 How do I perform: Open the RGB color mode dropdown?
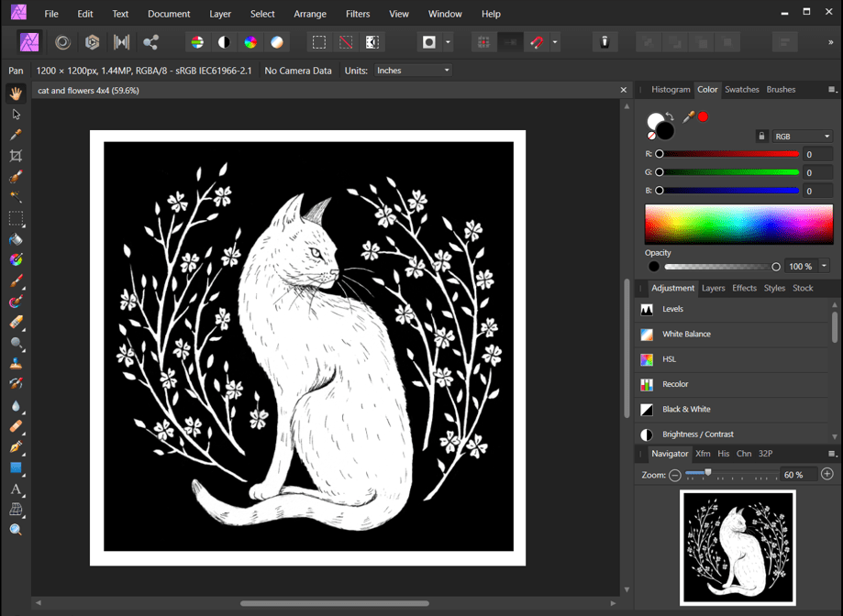pos(802,137)
